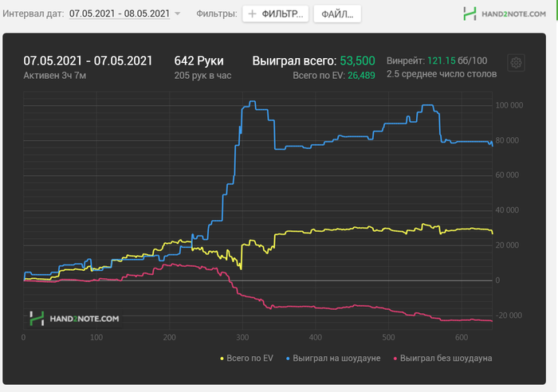558x392 pixels.
Task: Click the 80 000 y-axis label
Action: pos(507,140)
